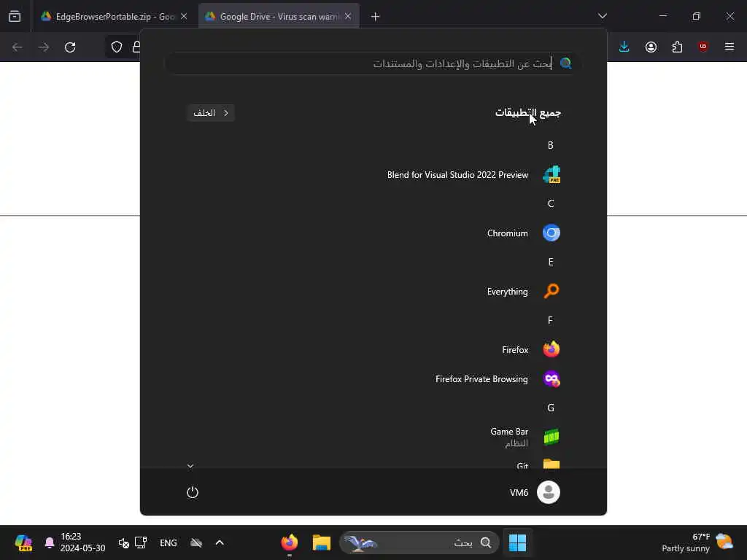Open File Explorer from taskbar
The width and height of the screenshot is (747, 560).
pyautogui.click(x=322, y=542)
